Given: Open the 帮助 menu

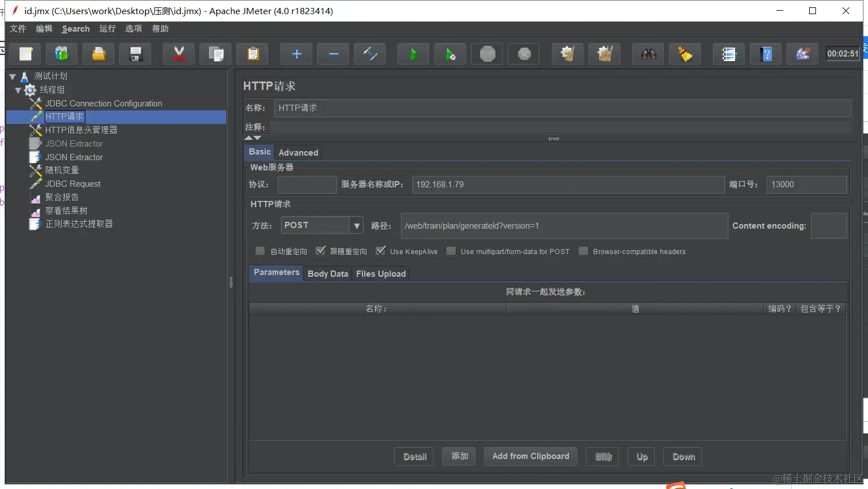Looking at the screenshot, I should pyautogui.click(x=160, y=29).
